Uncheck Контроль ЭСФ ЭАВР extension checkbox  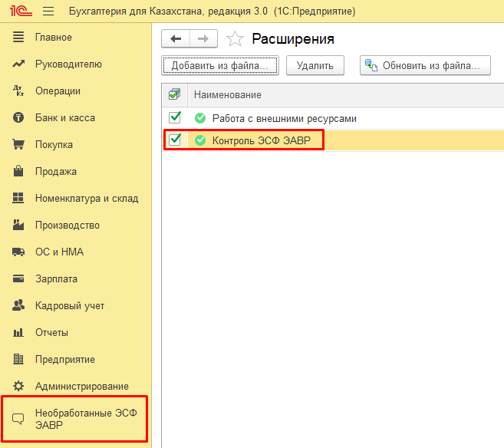point(175,140)
